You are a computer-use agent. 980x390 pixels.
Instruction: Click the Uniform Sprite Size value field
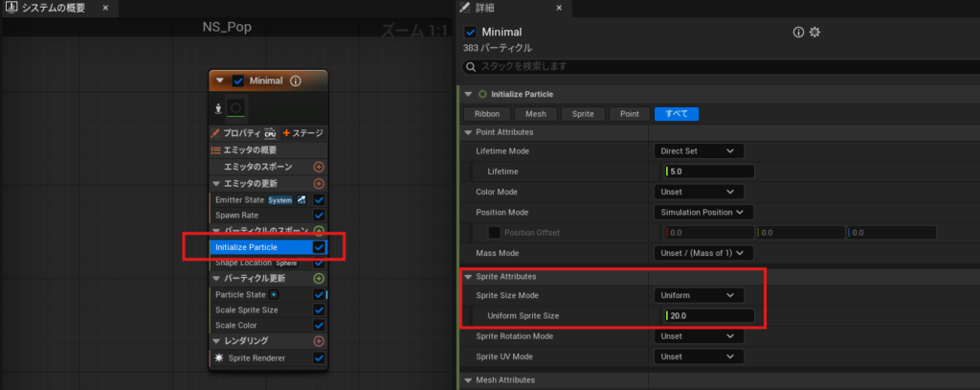click(709, 316)
